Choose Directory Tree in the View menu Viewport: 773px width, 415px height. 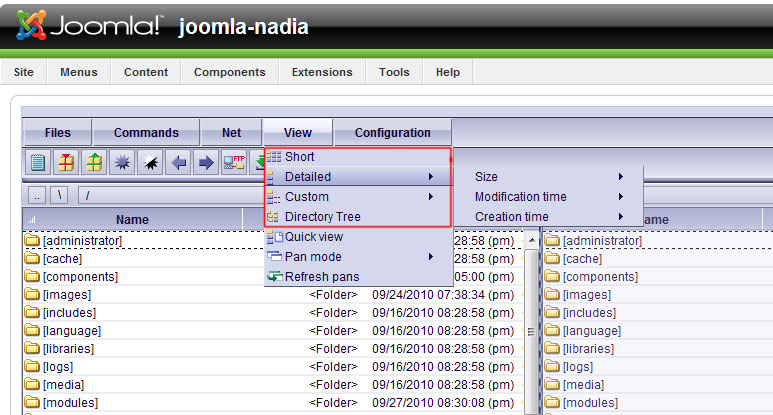pyautogui.click(x=358, y=217)
